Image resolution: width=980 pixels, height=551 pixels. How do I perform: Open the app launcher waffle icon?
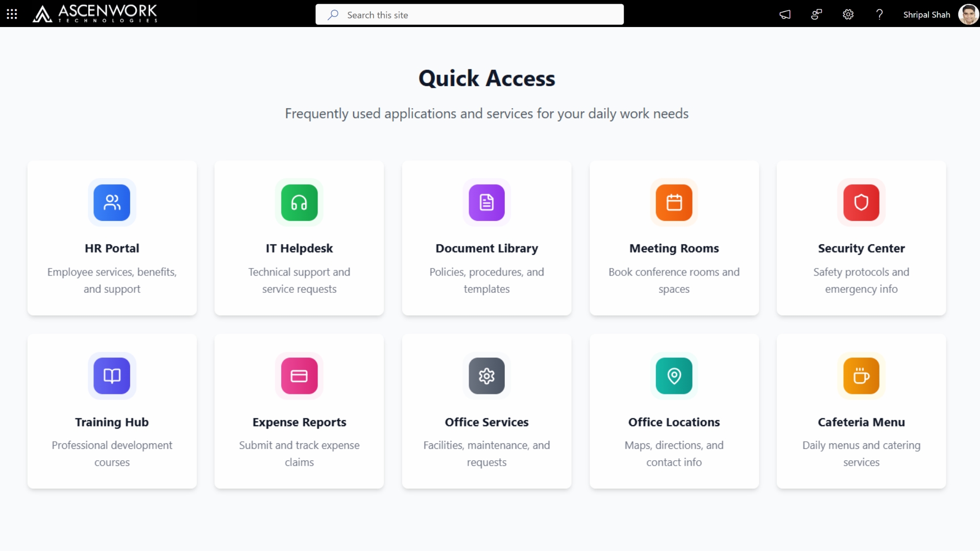tap(12, 14)
